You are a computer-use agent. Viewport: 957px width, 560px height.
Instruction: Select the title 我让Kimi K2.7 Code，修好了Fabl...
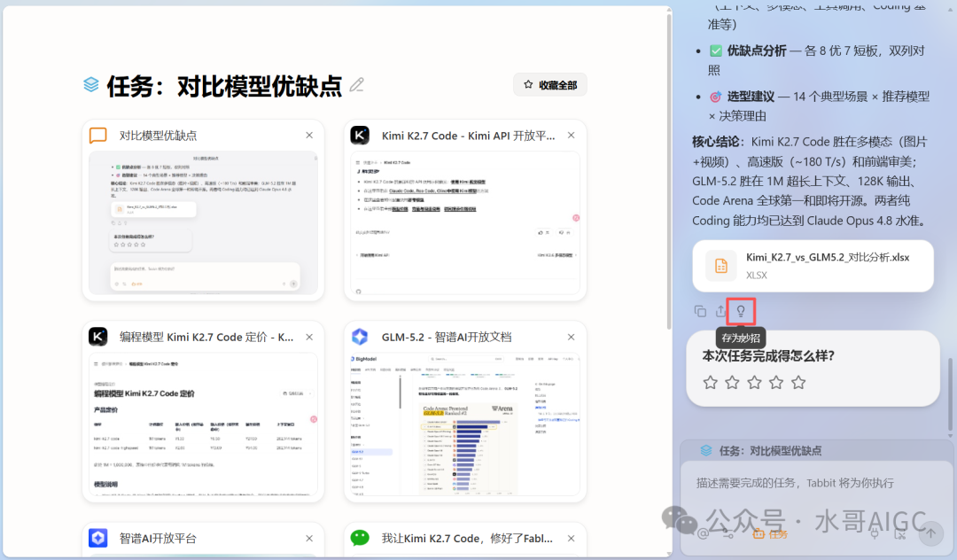pos(468,539)
